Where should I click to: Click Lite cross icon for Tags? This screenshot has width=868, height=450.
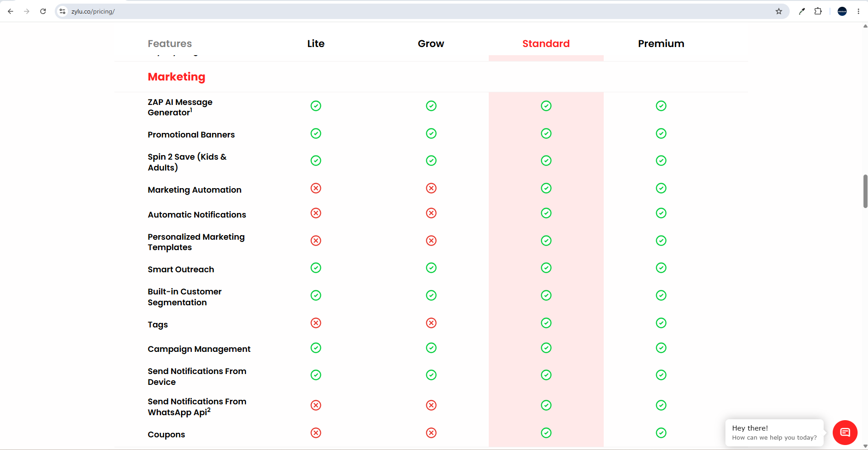point(316,323)
